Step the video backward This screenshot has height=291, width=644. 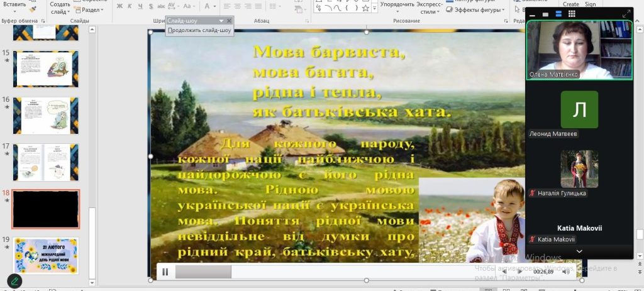[x=504, y=272]
